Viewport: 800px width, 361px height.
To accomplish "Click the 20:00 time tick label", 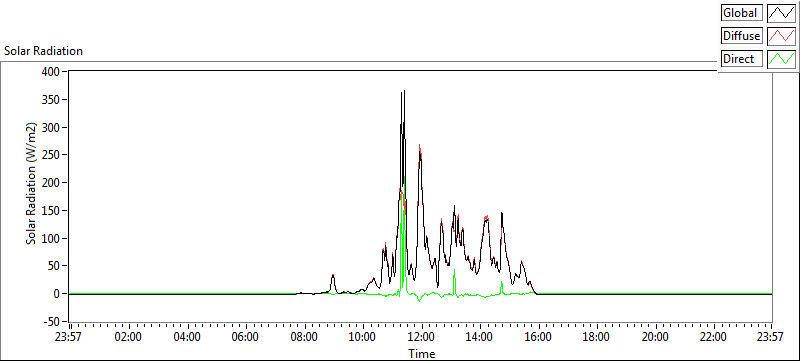I will click(655, 337).
